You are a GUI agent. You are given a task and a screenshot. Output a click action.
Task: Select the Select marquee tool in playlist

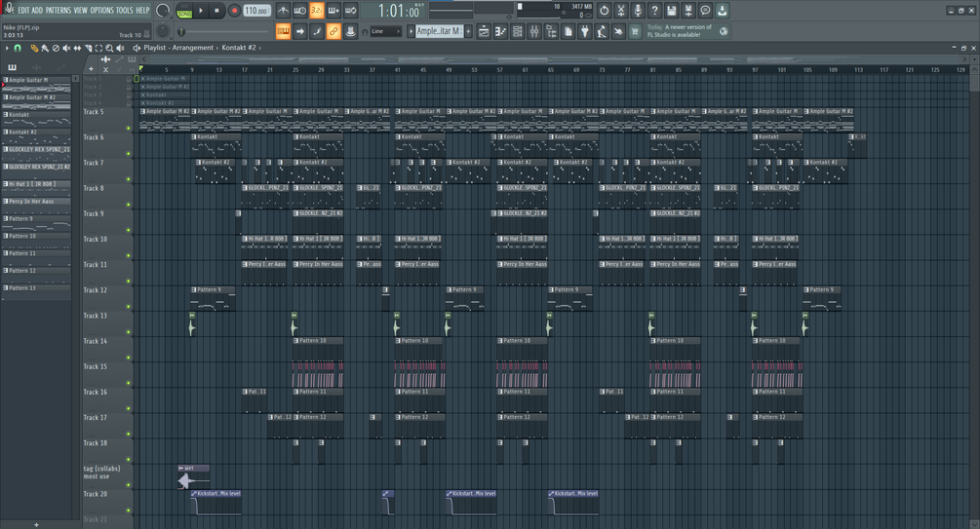click(x=98, y=48)
